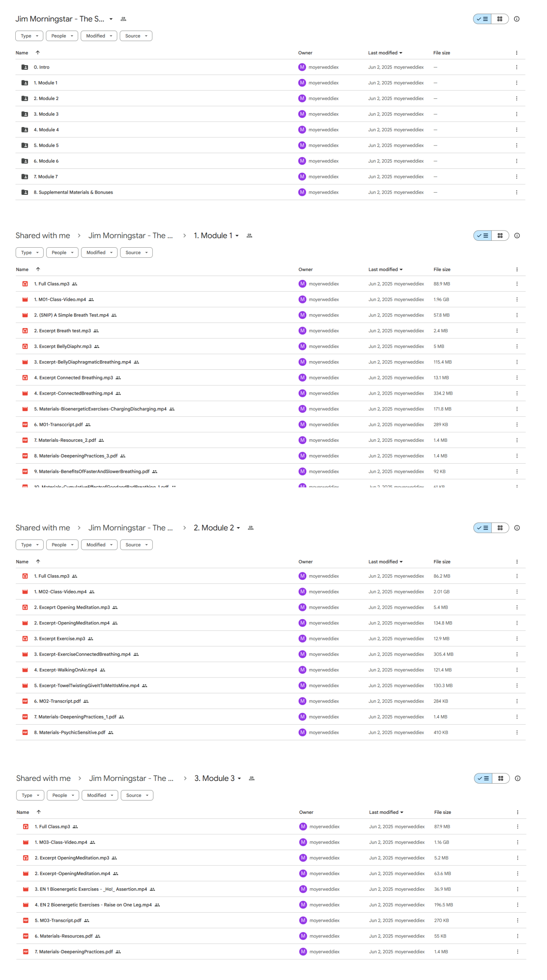Viewport: 547px width, 980px height.
Task: Select '7. Materials-Resources_2.pdf' row
Action: (270, 440)
